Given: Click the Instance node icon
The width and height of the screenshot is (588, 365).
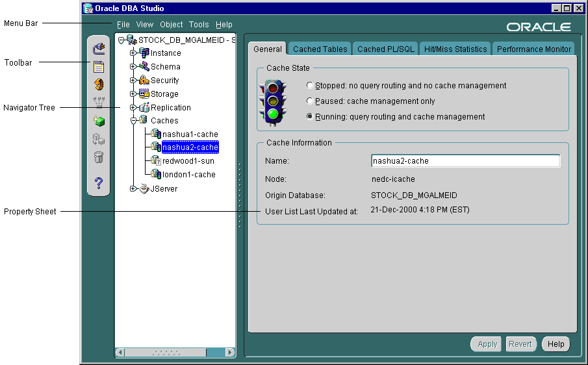Looking at the screenshot, I should click(144, 53).
